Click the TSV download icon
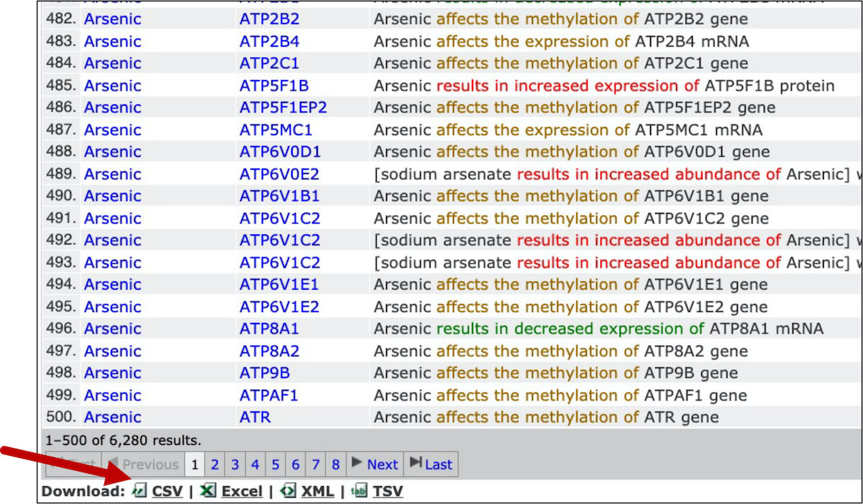Viewport: 863px width, 504px height. point(359,491)
